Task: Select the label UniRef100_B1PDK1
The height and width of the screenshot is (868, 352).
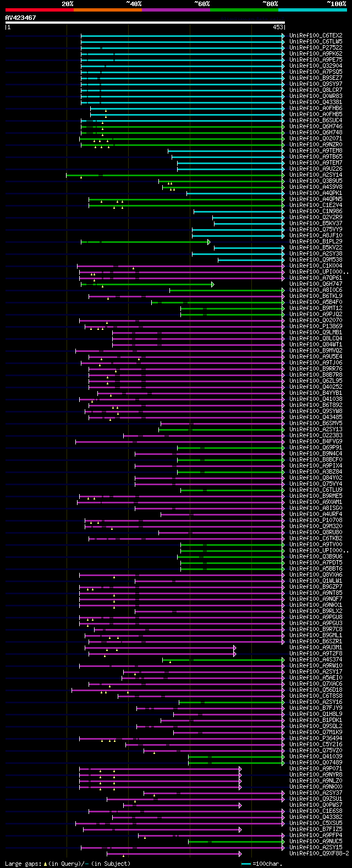Action: point(316,720)
